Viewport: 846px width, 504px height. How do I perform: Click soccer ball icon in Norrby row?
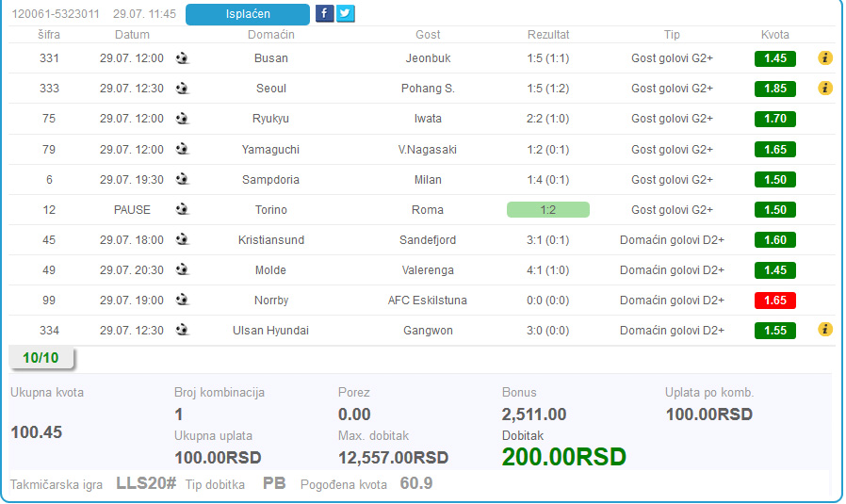coord(183,300)
